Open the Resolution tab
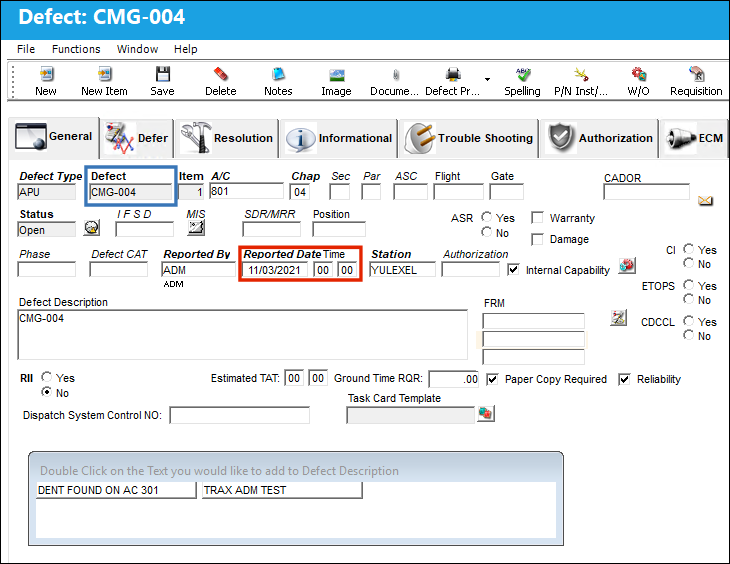The image size is (730, 564). (227, 138)
